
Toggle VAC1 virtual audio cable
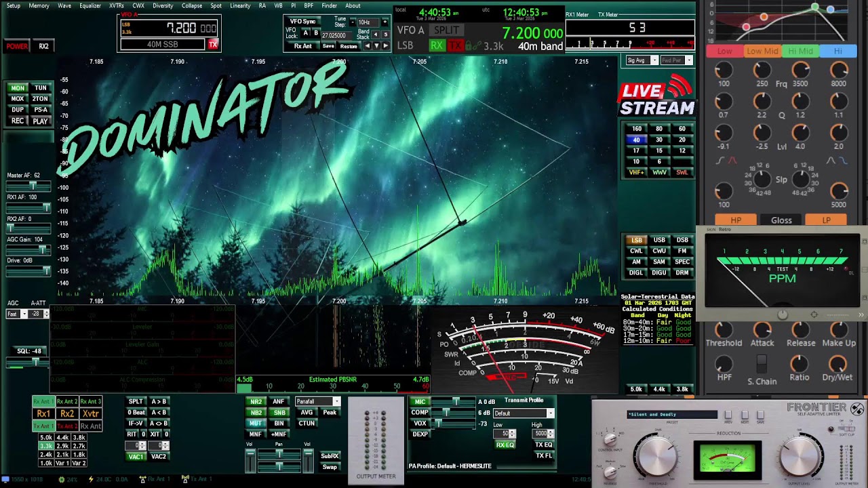136,457
